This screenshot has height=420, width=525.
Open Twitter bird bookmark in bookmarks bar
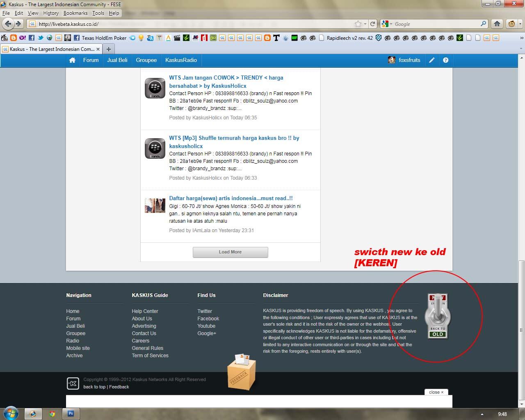(x=41, y=38)
